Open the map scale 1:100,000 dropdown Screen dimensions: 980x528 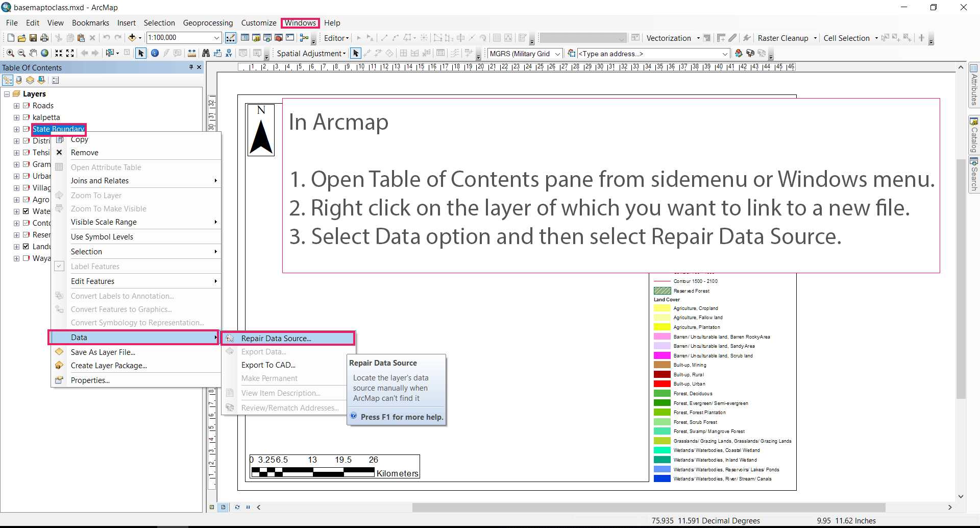click(216, 38)
